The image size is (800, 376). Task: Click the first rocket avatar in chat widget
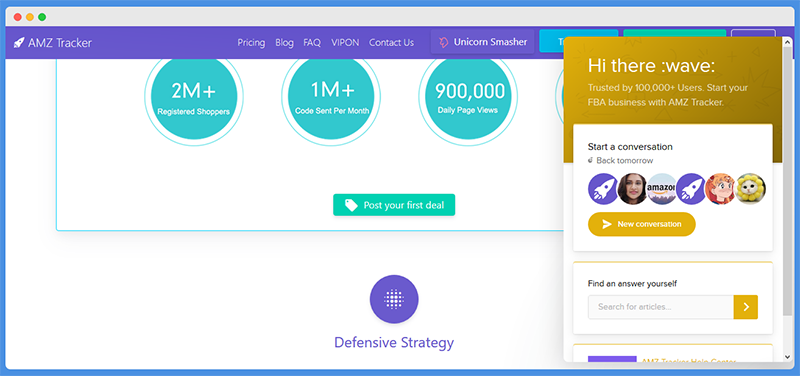[x=603, y=189]
